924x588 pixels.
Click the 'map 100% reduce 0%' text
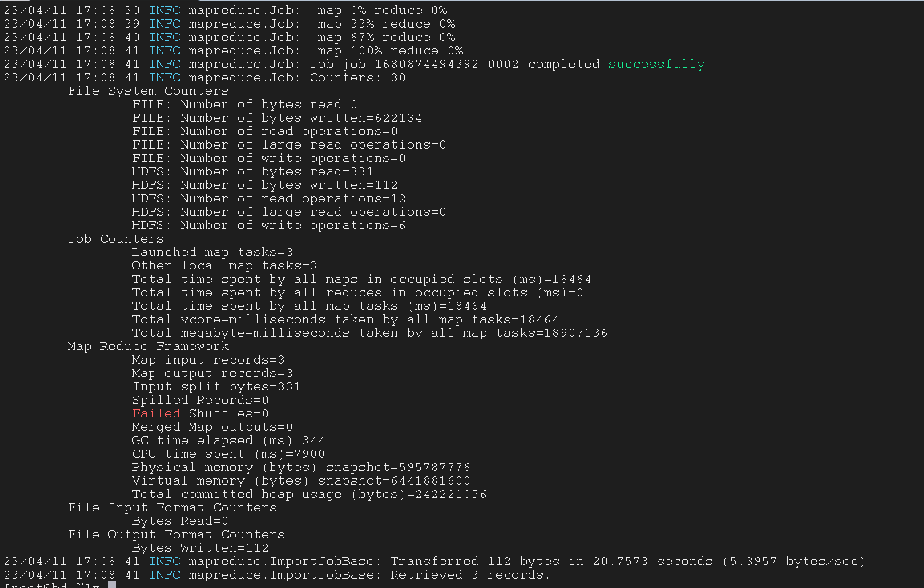tap(390, 51)
